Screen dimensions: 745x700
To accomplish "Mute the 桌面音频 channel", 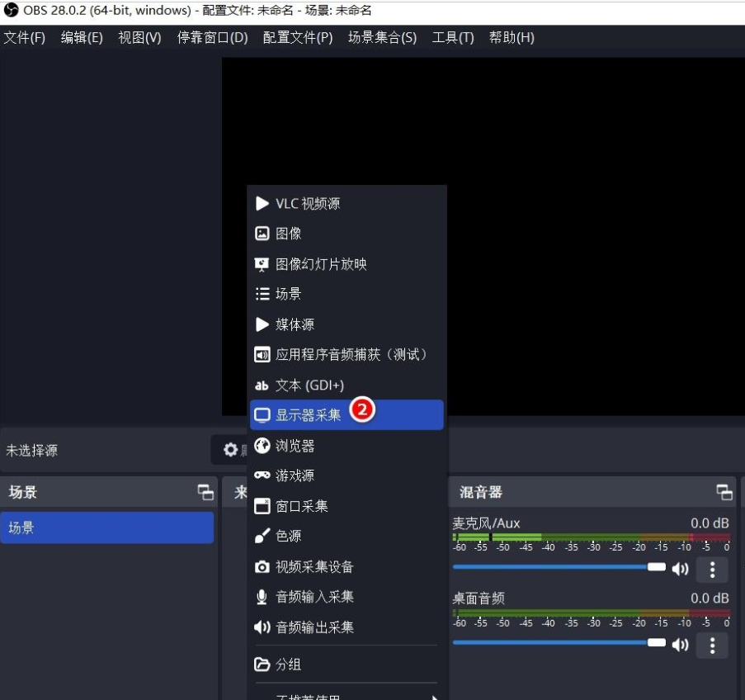I will click(680, 645).
